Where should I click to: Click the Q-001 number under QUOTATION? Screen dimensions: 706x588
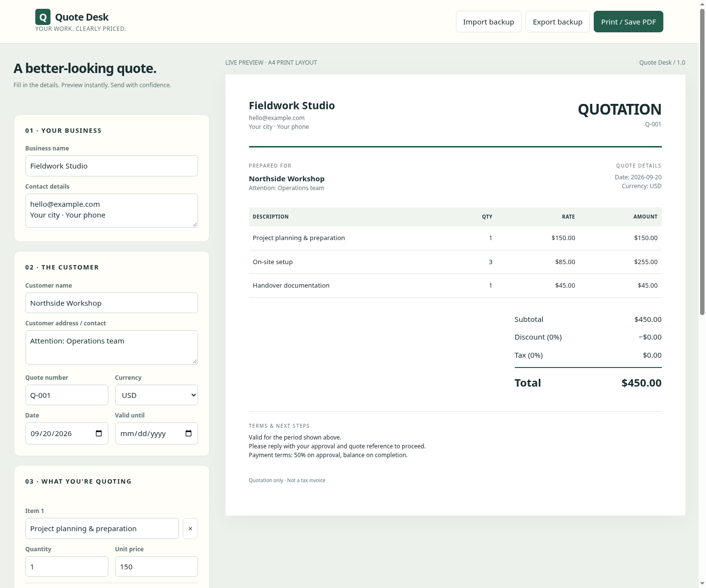tap(653, 124)
